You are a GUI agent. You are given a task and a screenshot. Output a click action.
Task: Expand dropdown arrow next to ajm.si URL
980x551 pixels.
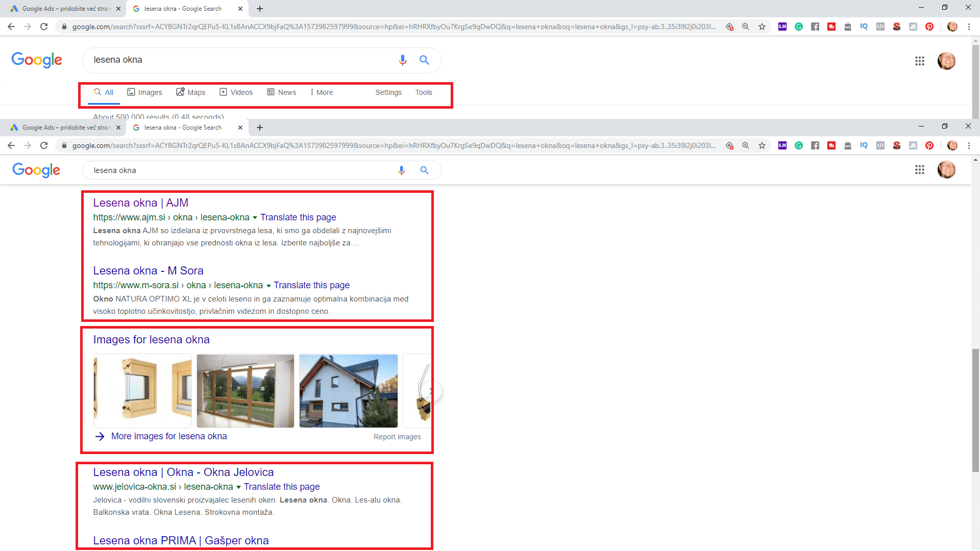point(255,218)
